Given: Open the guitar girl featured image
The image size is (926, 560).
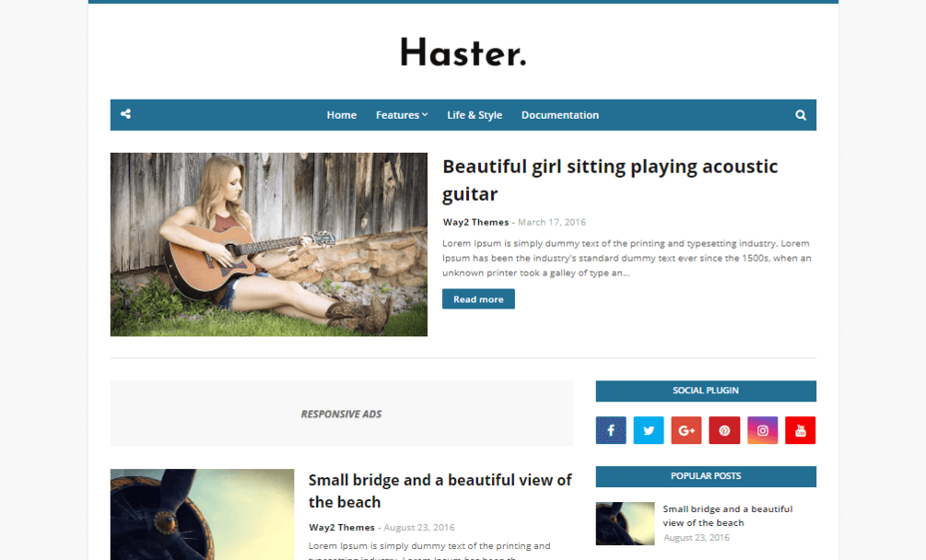Looking at the screenshot, I should point(269,245).
